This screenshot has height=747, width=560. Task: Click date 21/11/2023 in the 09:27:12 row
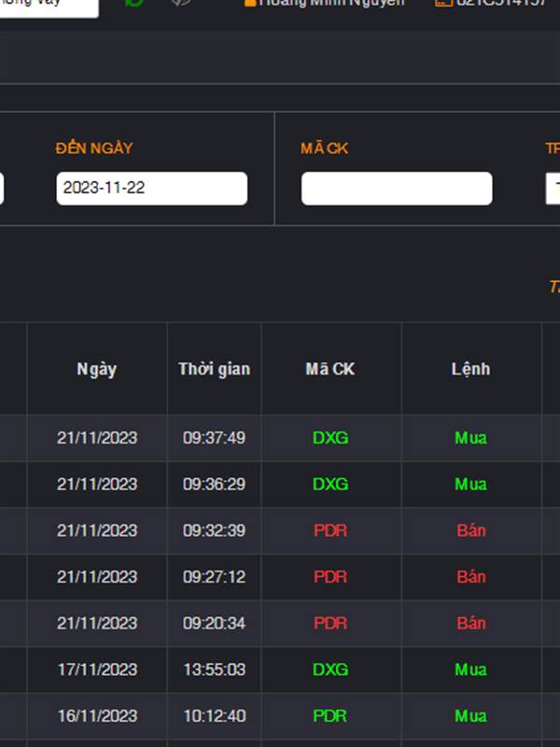pyautogui.click(x=97, y=577)
